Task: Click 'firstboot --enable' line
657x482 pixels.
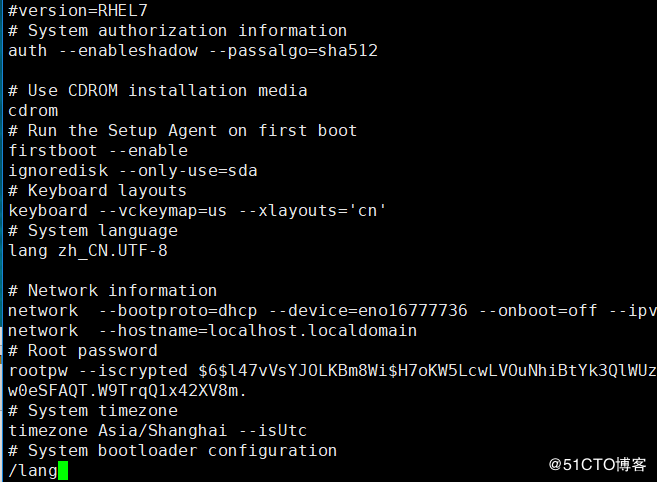Action: pos(98,150)
